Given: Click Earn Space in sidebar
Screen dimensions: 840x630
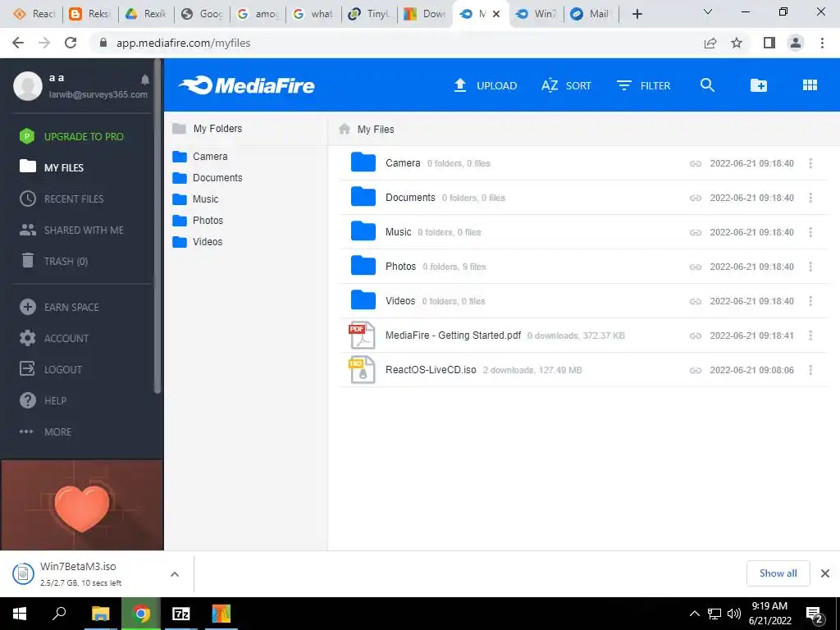Looking at the screenshot, I should (59, 307).
